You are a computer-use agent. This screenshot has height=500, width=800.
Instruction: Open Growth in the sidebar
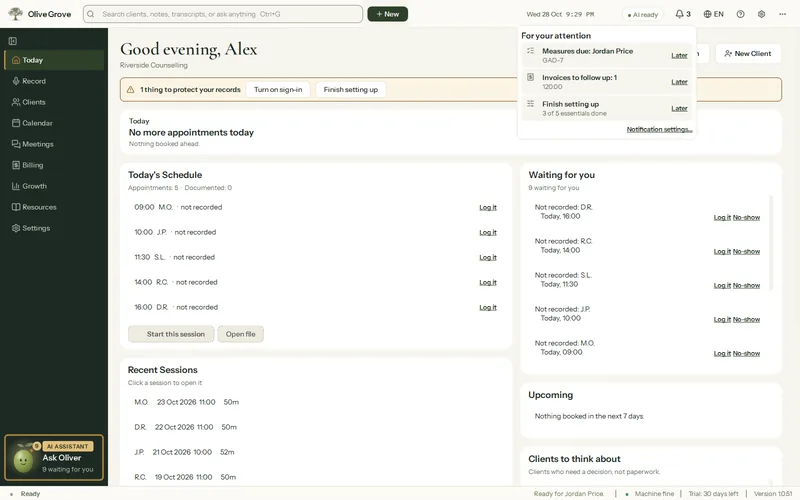(54, 186)
